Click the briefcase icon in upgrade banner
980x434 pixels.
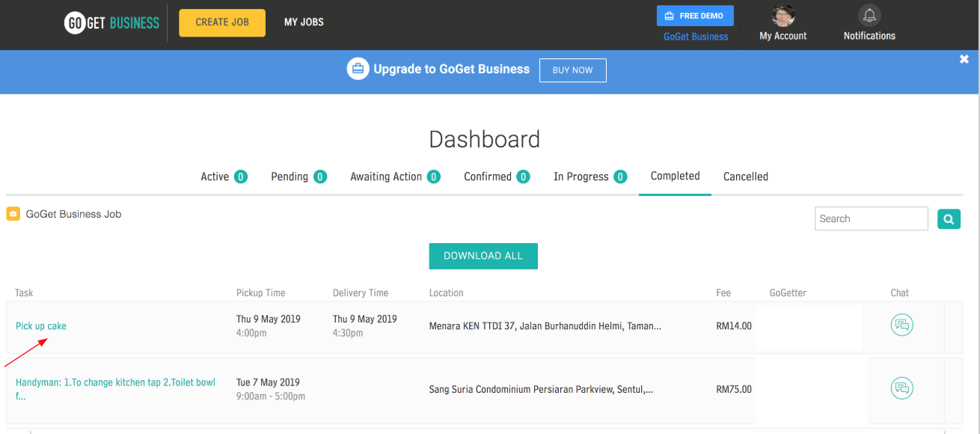358,70
